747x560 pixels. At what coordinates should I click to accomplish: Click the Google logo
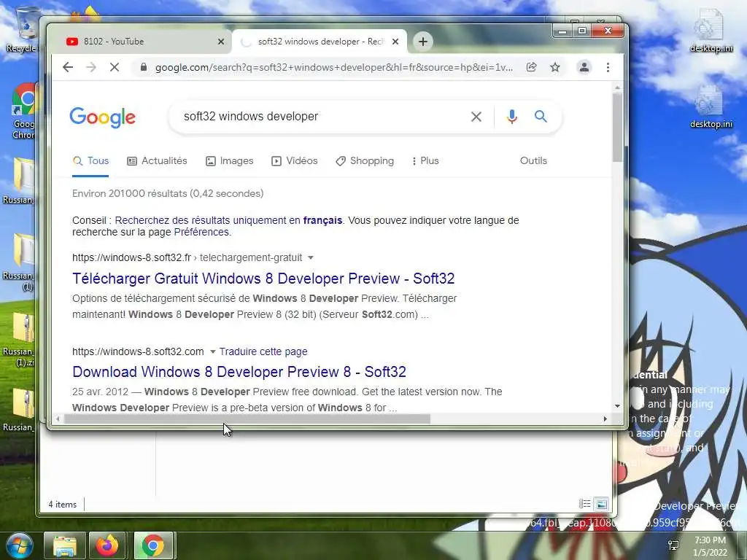102,117
